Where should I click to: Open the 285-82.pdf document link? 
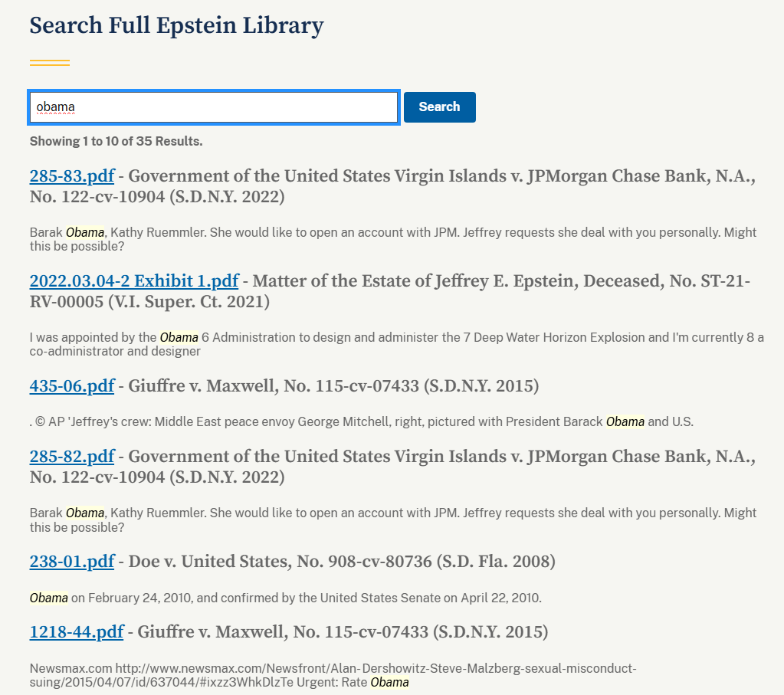72,457
